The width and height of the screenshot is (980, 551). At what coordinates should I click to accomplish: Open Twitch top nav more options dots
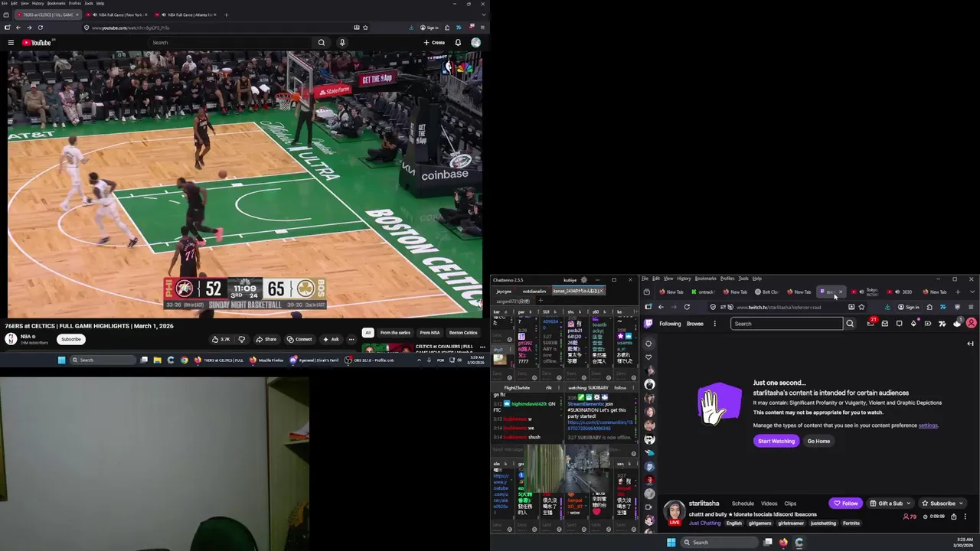(x=714, y=324)
